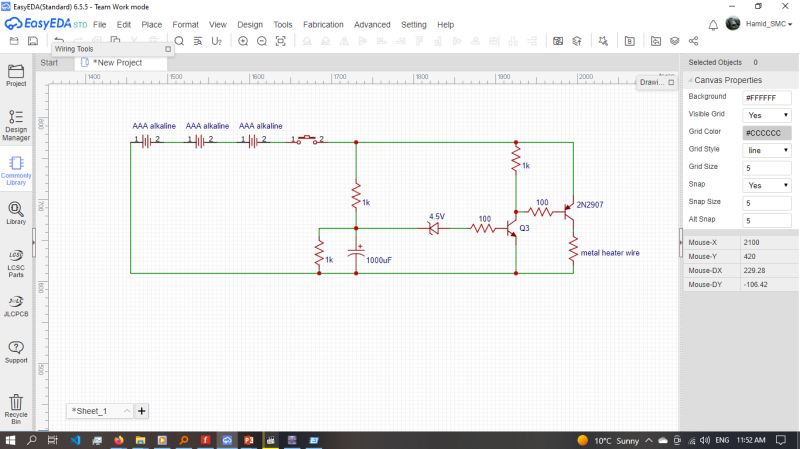Click the find similar objects toolbar icon
Screen dimensions: 800x449
point(198,41)
